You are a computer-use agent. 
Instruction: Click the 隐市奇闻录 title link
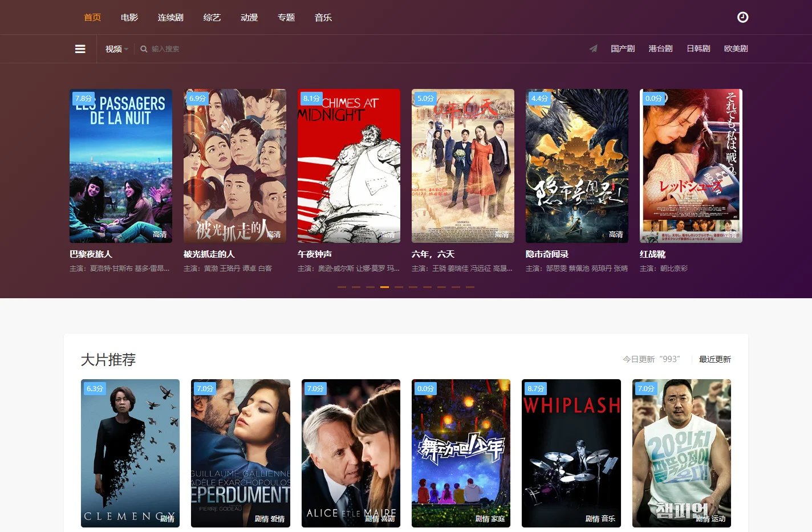547,254
